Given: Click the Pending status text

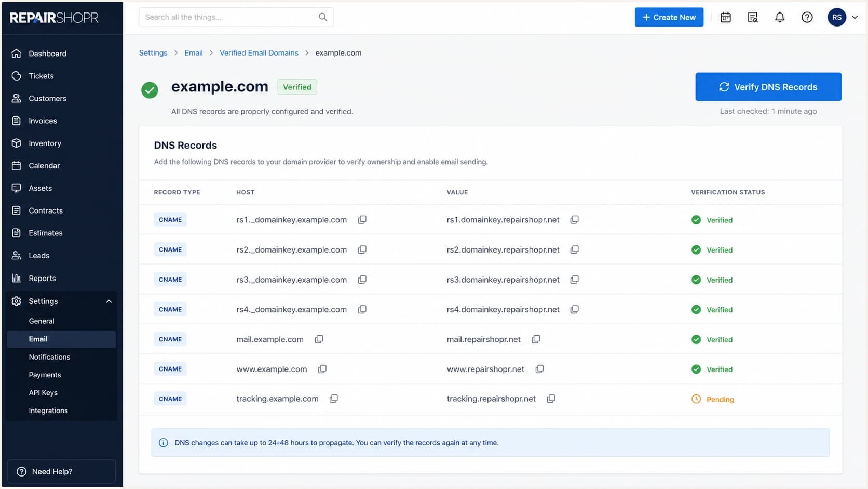Looking at the screenshot, I should coord(720,399).
